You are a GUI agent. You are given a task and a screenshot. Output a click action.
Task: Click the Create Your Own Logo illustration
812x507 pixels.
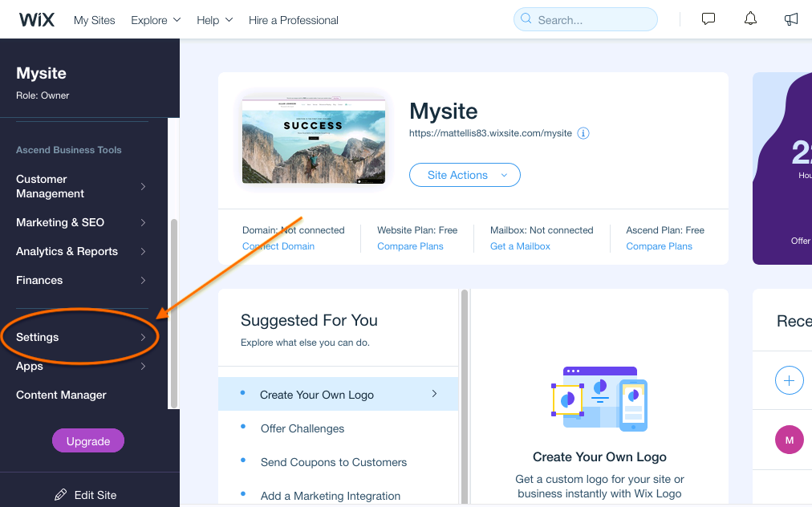599,399
